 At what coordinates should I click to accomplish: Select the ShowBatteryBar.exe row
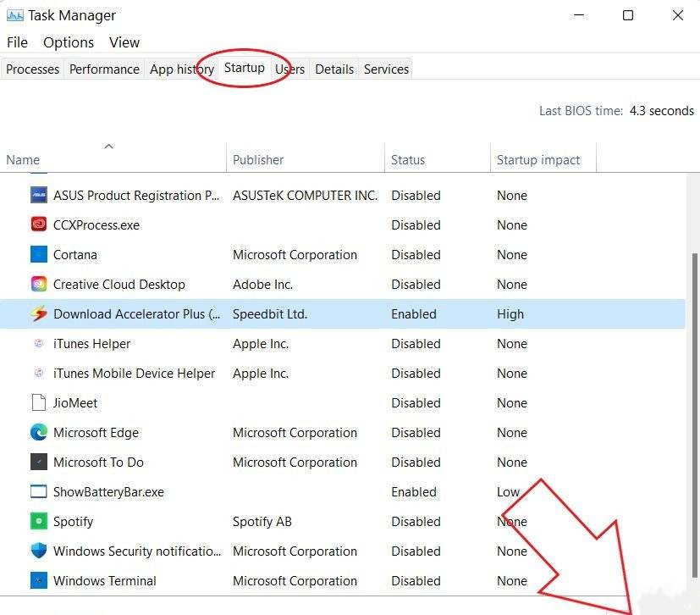coord(108,492)
